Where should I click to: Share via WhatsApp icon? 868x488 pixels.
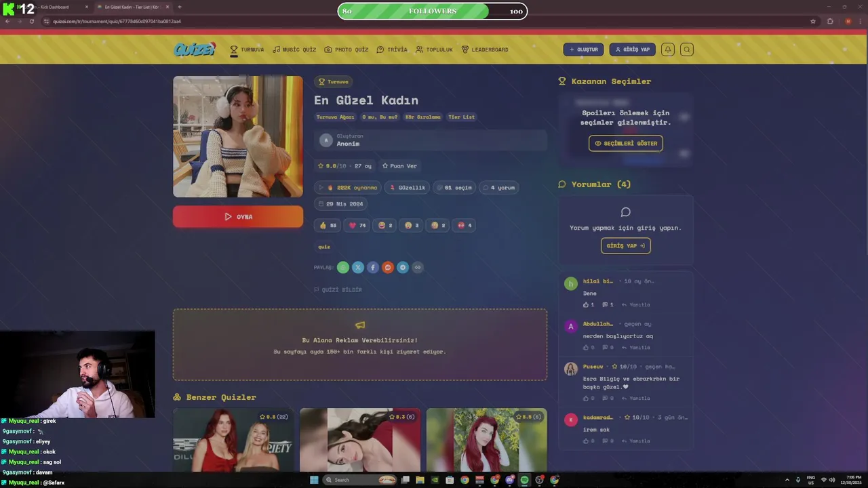pyautogui.click(x=343, y=268)
